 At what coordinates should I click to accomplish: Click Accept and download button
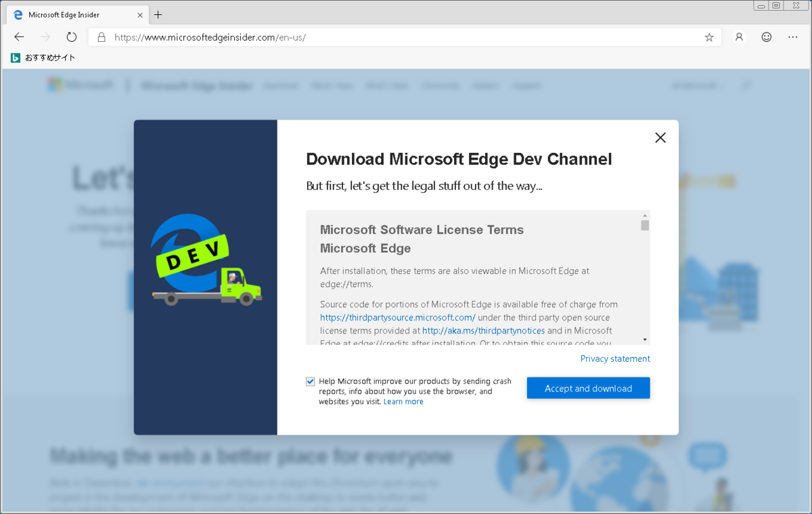coord(588,388)
